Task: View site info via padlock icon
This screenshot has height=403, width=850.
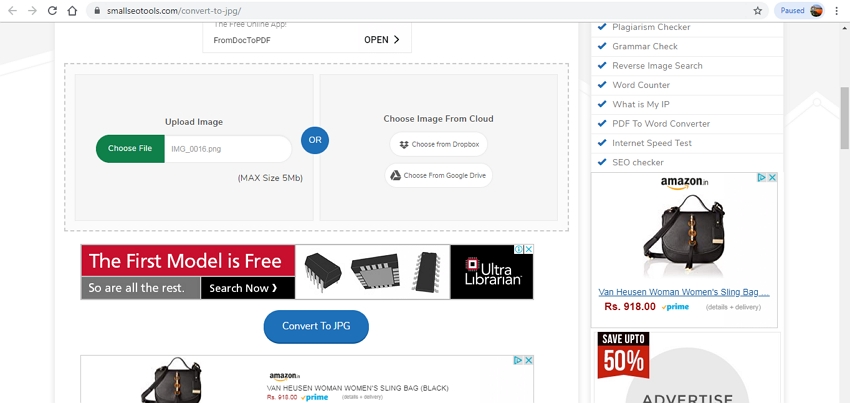Action: click(x=96, y=11)
